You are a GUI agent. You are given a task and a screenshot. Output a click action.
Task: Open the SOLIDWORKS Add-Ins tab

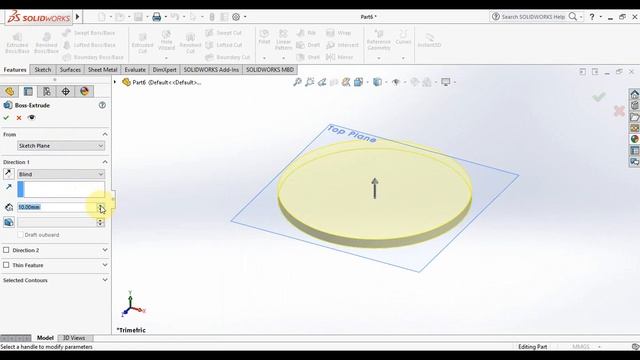[x=211, y=70]
